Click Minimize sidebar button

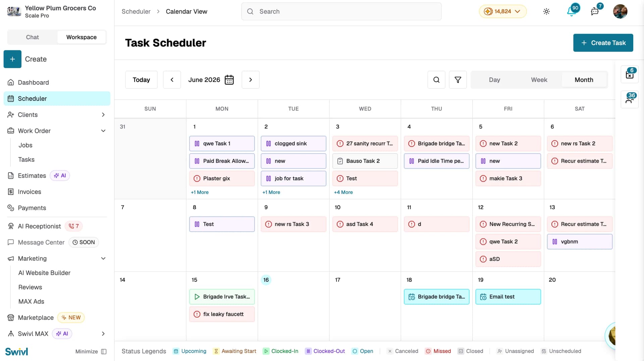(x=91, y=352)
